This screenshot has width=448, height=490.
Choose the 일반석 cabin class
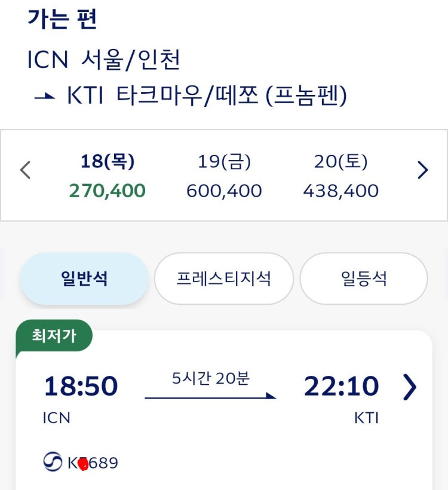(84, 278)
